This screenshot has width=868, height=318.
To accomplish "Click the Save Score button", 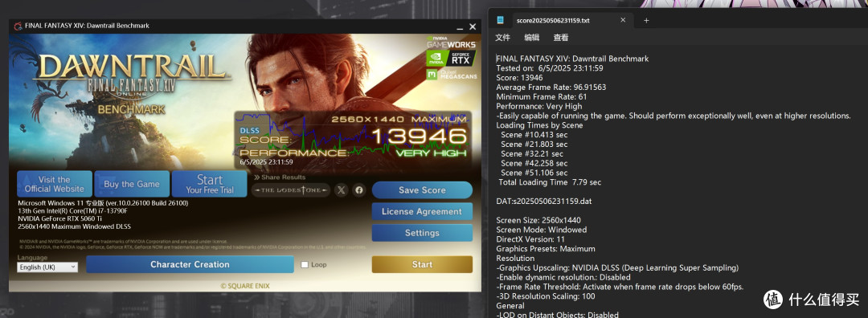I will pyautogui.click(x=423, y=190).
